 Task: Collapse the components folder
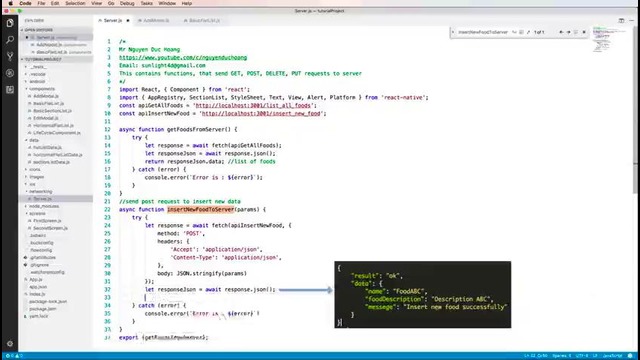click(x=42, y=89)
